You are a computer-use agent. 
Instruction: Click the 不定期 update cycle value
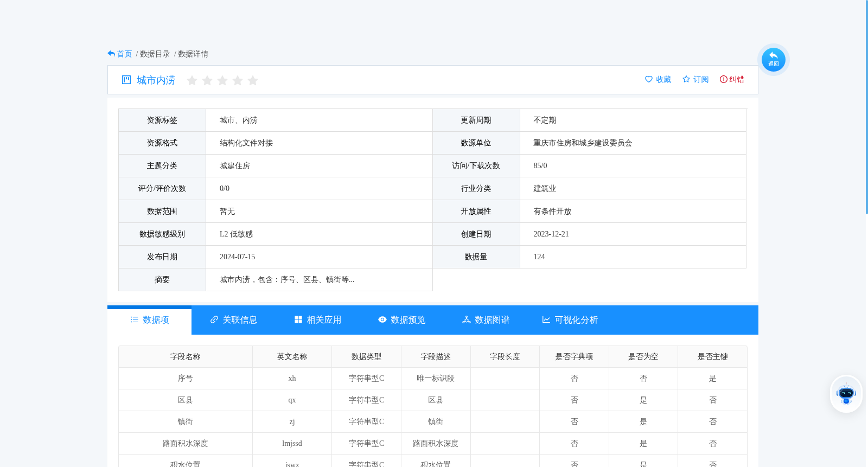[x=545, y=120]
